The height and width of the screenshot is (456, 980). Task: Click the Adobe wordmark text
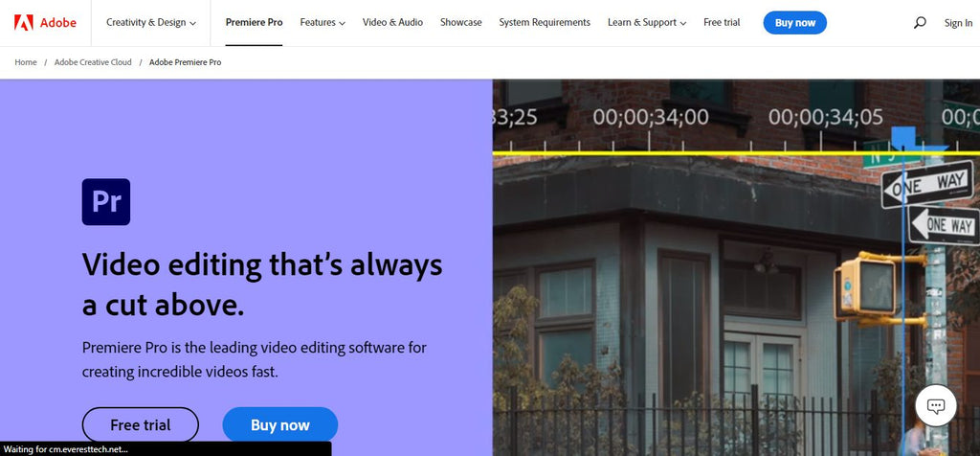coord(58,23)
